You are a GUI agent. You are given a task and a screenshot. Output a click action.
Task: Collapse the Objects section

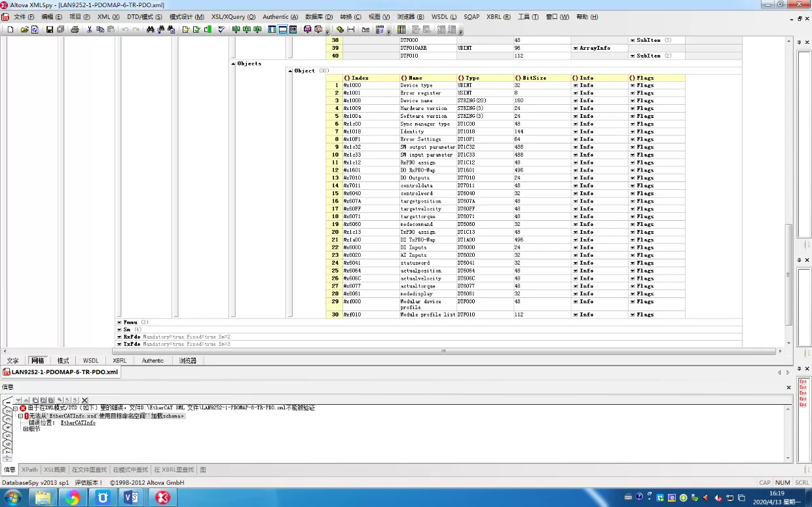tap(233, 64)
